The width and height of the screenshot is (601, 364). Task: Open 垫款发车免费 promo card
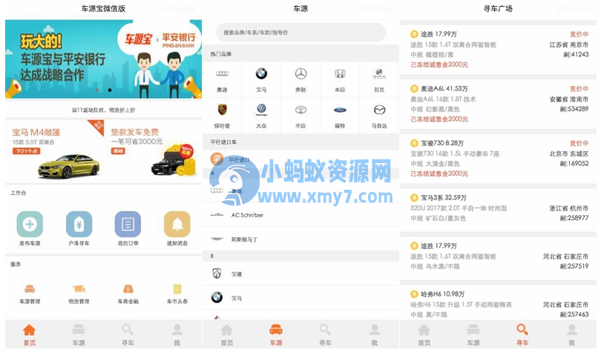pyautogui.click(x=154, y=152)
